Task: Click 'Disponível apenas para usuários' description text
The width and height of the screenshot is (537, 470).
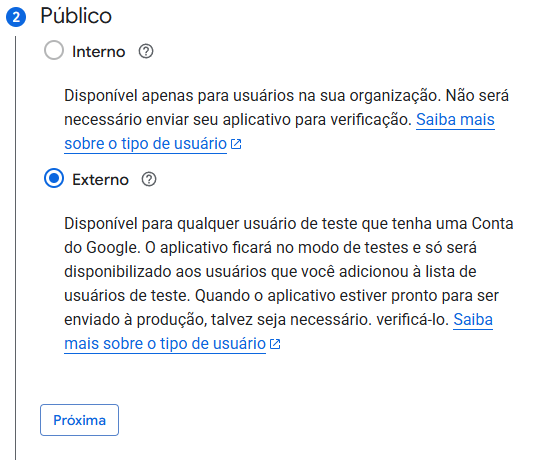Action: coord(179,96)
